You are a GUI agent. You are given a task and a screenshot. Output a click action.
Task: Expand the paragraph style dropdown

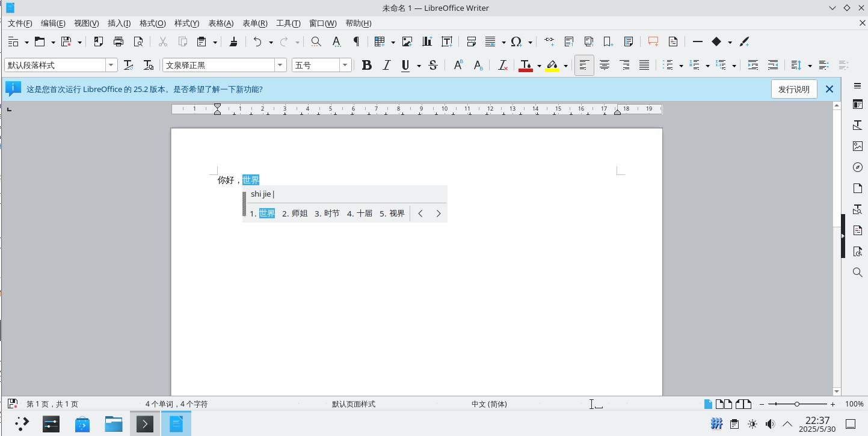pyautogui.click(x=111, y=65)
